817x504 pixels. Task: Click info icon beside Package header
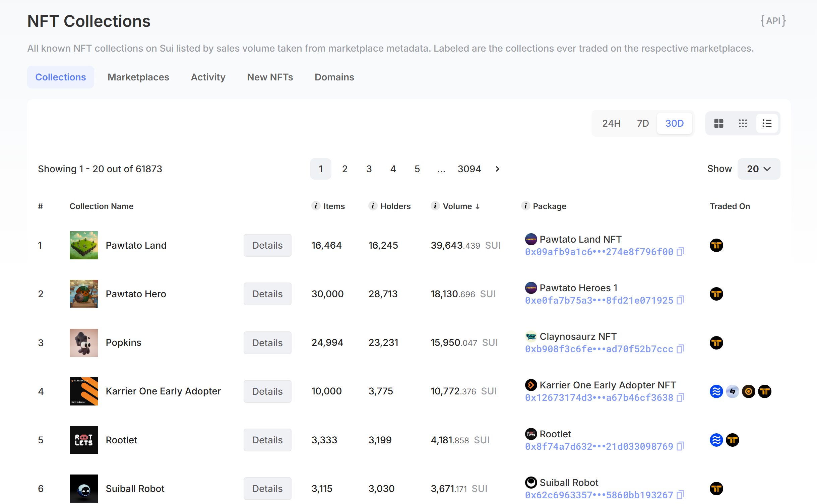point(525,206)
